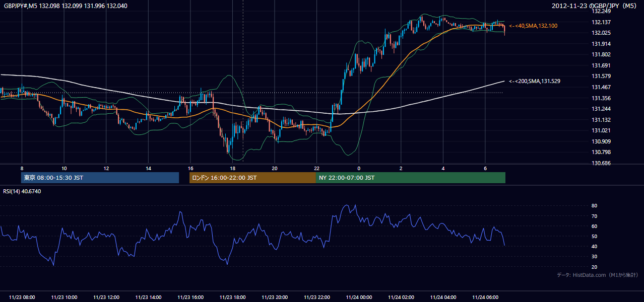Click the 131.579 price axis label
Image resolution: width=644 pixels, height=302 pixels.
pyautogui.click(x=601, y=76)
